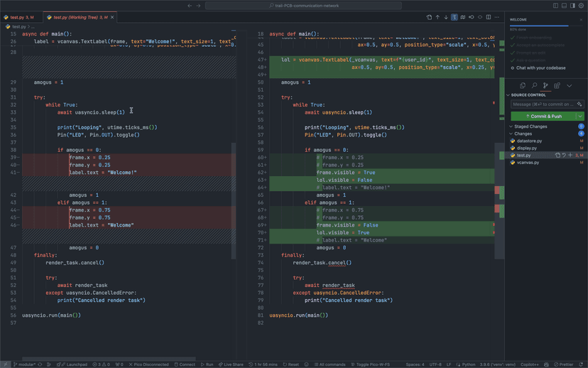The height and width of the screenshot is (368, 588).
Task: Click the commit message input field
Action: coord(542,104)
